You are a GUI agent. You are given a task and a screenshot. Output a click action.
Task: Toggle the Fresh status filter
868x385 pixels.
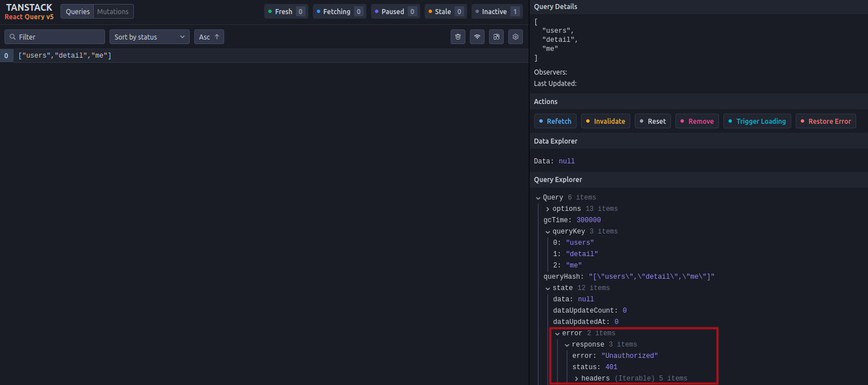(x=286, y=11)
